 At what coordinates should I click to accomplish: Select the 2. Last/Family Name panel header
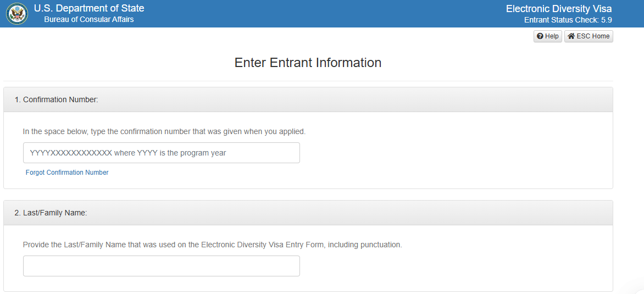(308, 213)
